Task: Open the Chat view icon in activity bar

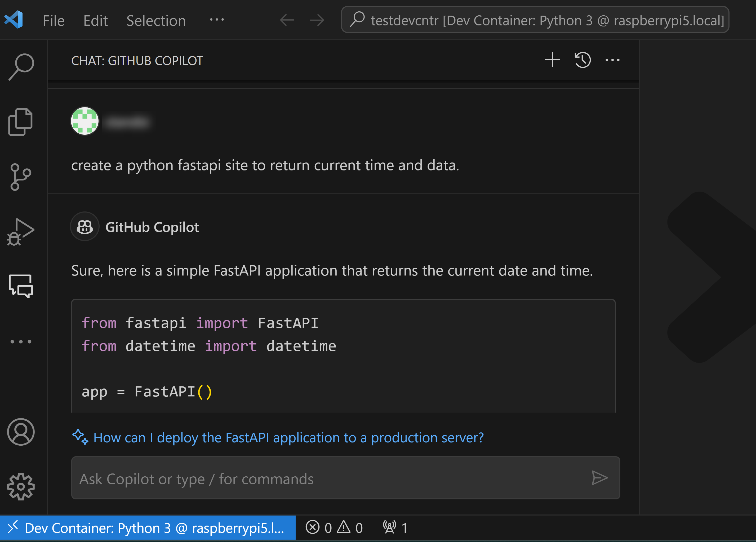Action: coord(21,287)
